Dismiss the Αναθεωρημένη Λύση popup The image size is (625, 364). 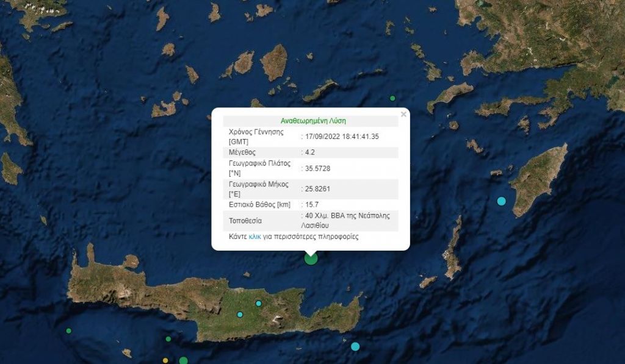tap(403, 113)
